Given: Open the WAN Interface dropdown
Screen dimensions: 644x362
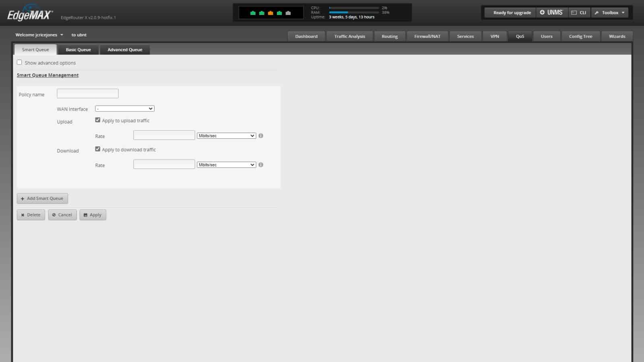Looking at the screenshot, I should pos(125,109).
